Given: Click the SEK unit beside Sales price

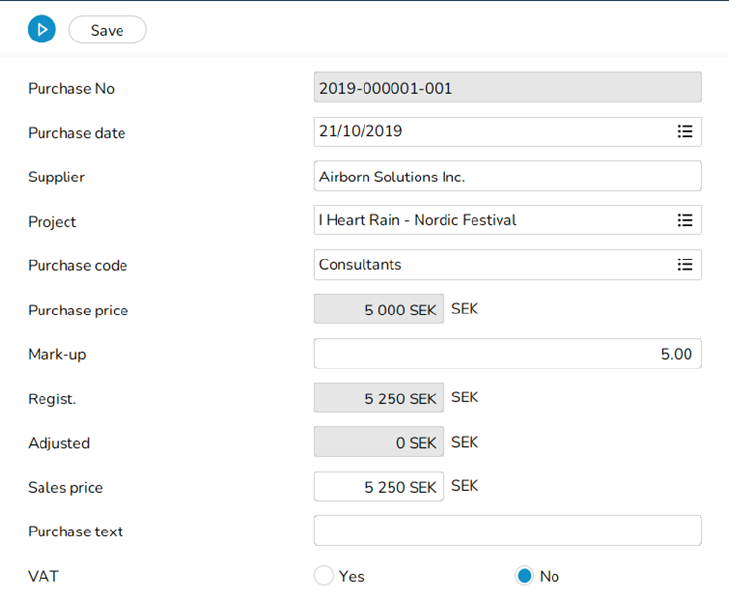Looking at the screenshot, I should 465,486.
